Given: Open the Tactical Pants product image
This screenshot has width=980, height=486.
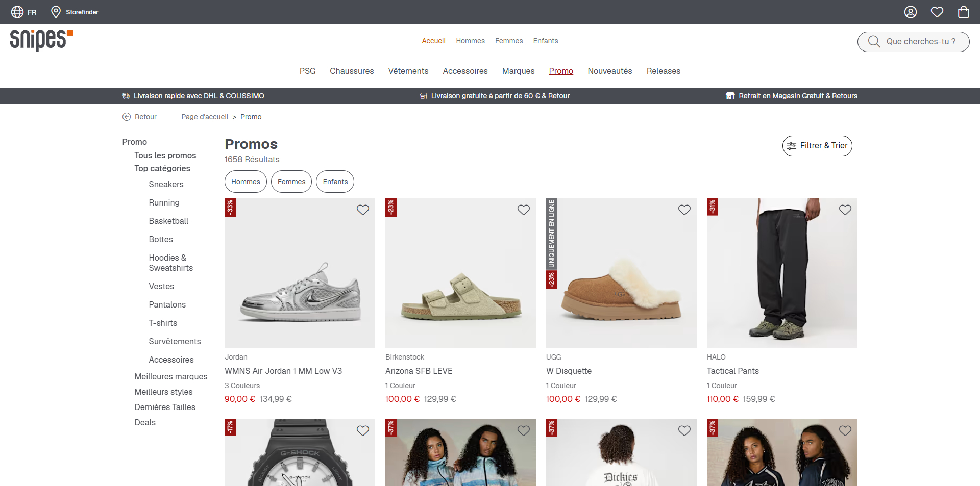Looking at the screenshot, I should pos(782,273).
